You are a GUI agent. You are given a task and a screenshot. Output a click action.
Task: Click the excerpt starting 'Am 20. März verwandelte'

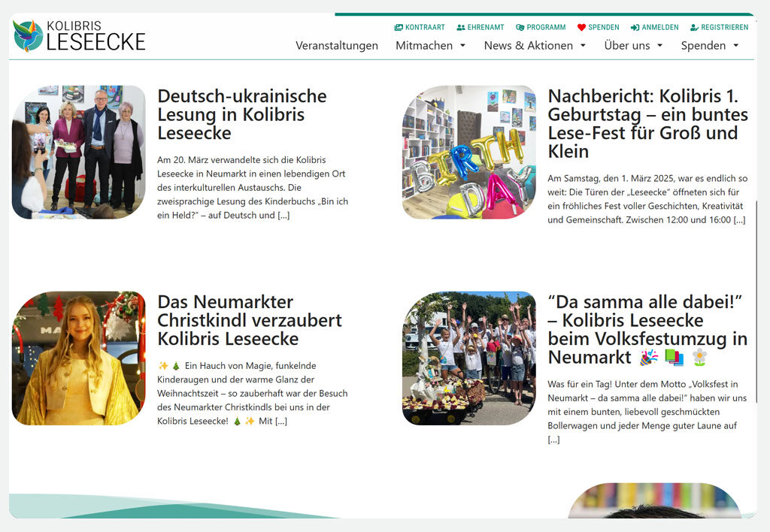(x=253, y=187)
